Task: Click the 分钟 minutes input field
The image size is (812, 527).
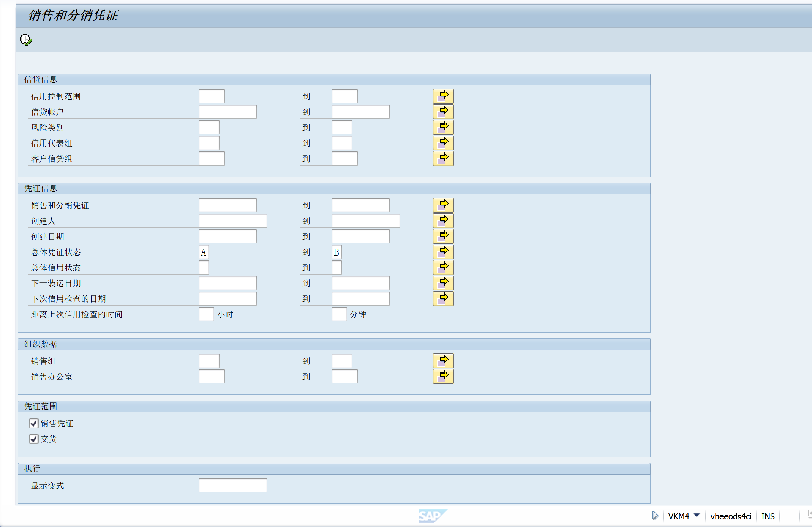Action: (339, 314)
